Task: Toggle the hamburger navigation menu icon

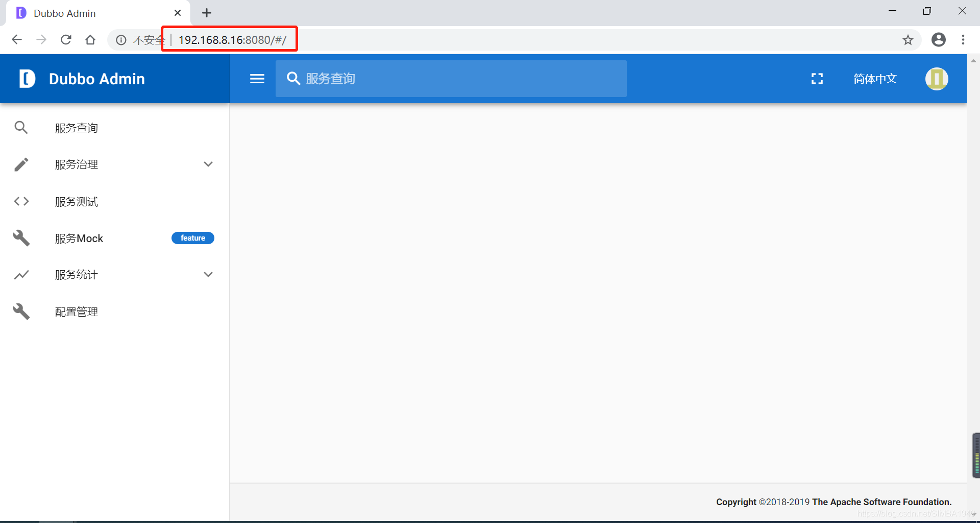Action: click(257, 79)
